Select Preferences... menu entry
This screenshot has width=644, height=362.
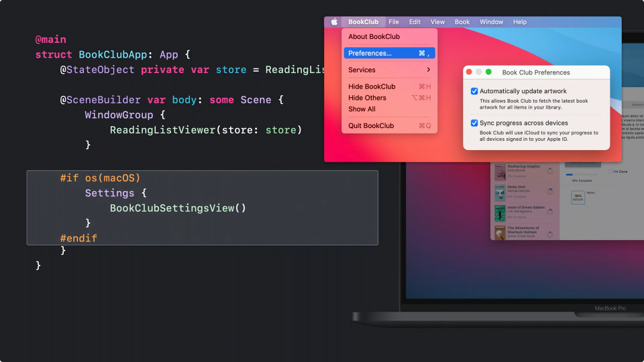389,53
